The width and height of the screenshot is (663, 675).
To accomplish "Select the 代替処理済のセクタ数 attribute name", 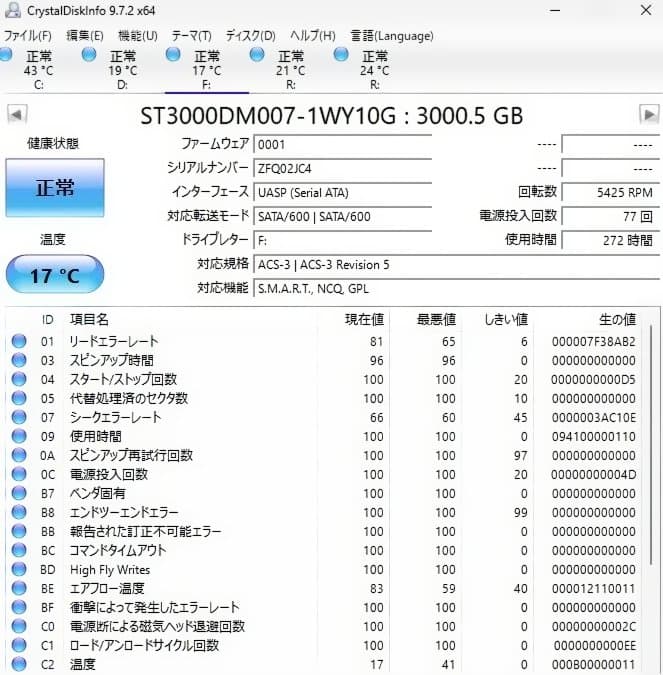I will [129, 398].
